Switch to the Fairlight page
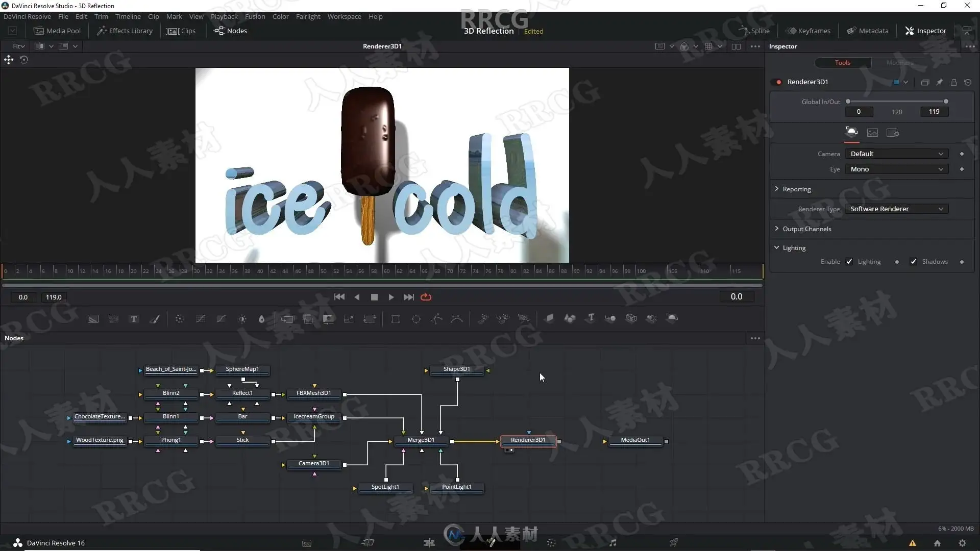 (612, 542)
